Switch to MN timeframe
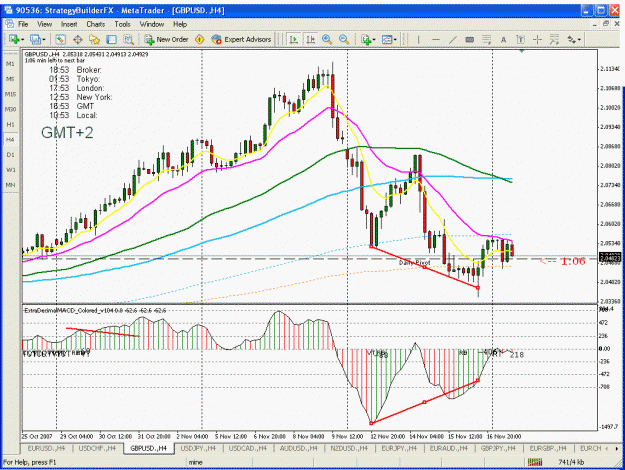Viewport: 625px width, 470px height. tap(10, 185)
